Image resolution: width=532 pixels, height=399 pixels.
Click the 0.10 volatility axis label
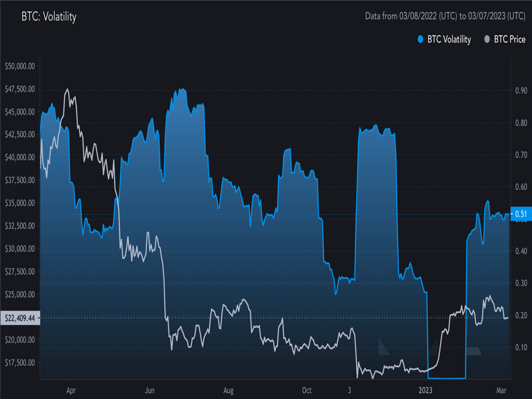coord(521,347)
